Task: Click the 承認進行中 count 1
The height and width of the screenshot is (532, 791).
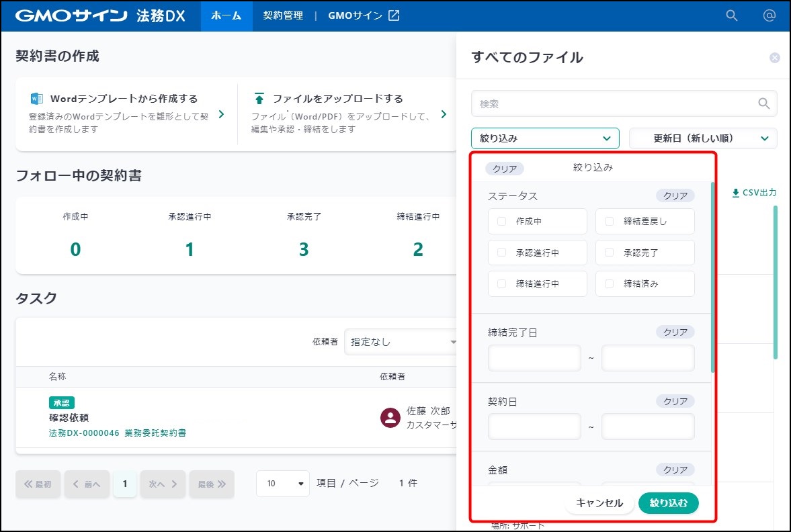Action: click(x=190, y=249)
